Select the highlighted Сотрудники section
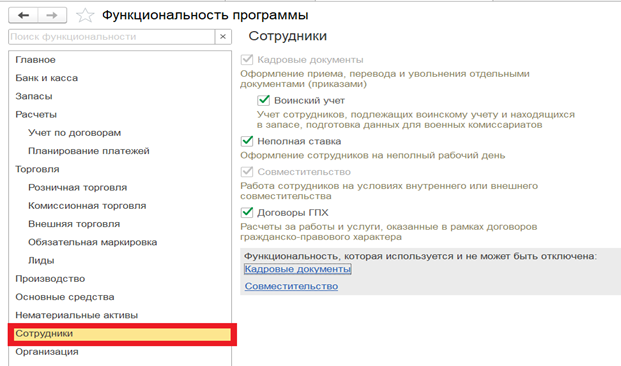Image resolution: width=621 pixels, height=366 pixels. tap(122, 334)
